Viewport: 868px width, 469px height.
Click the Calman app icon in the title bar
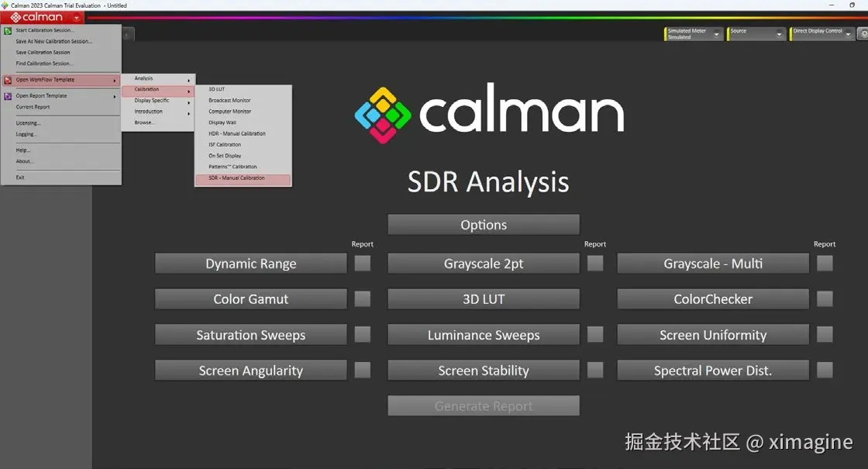[x=5, y=5]
